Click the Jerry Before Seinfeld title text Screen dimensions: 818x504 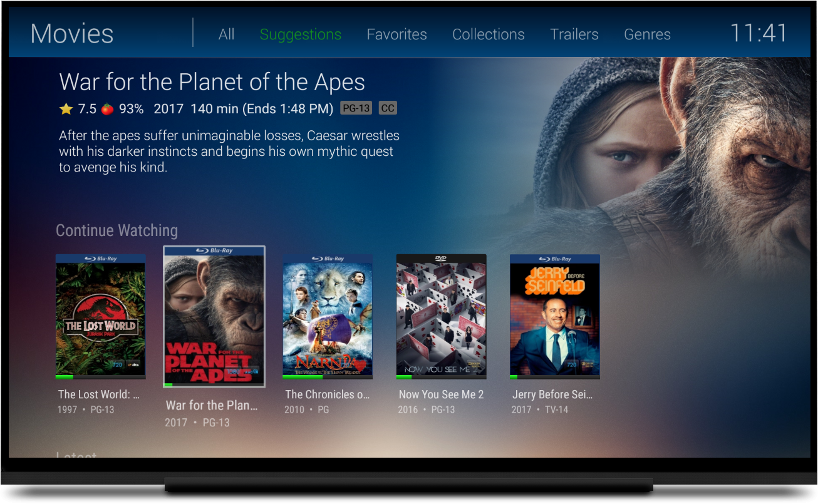tap(552, 394)
